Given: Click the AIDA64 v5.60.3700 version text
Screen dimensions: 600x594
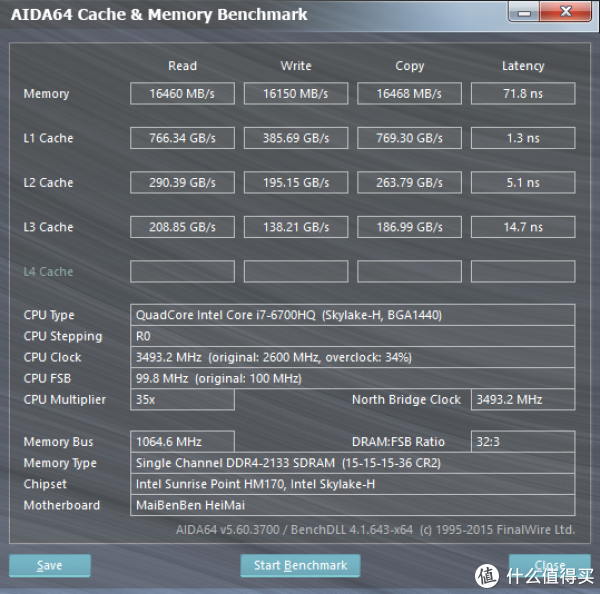Looking at the screenshot, I should tap(375, 530).
